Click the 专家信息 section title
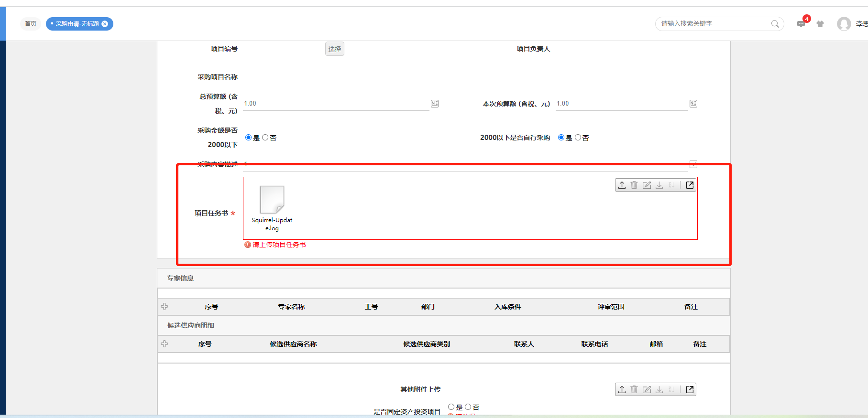Viewport: 868px width, 418px height. click(180, 278)
